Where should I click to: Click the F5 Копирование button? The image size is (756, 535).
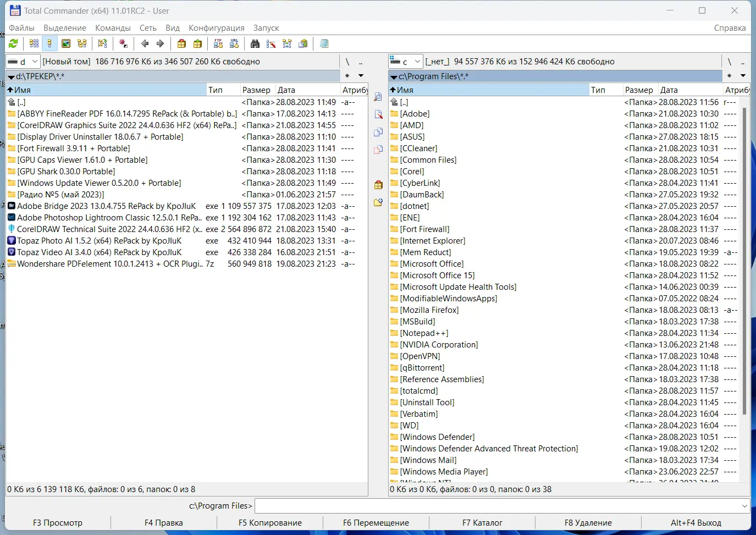pyautogui.click(x=270, y=523)
